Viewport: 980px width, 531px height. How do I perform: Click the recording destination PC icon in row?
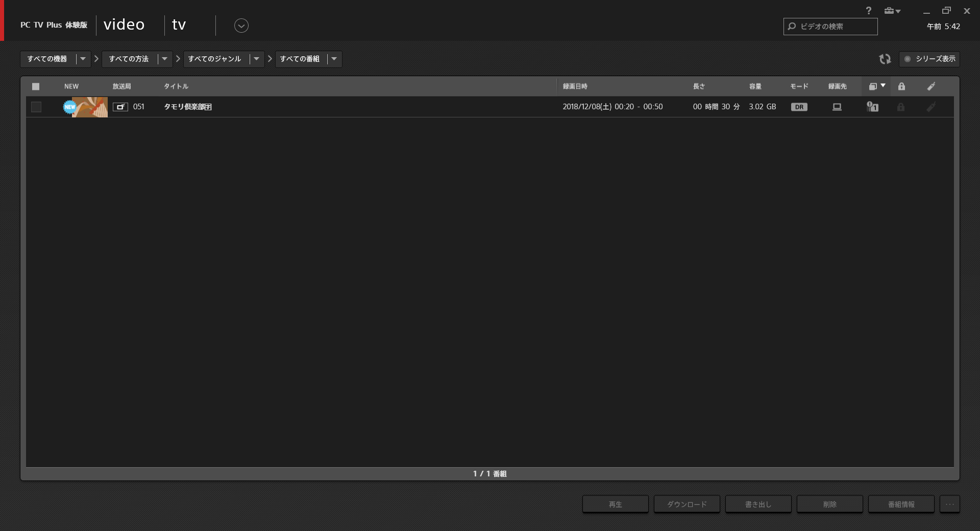pyautogui.click(x=837, y=107)
